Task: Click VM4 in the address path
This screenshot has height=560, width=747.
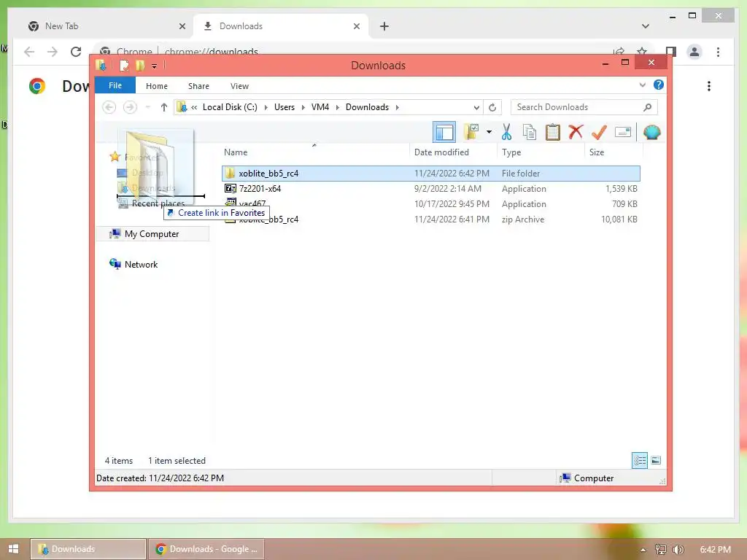Action: click(x=320, y=107)
